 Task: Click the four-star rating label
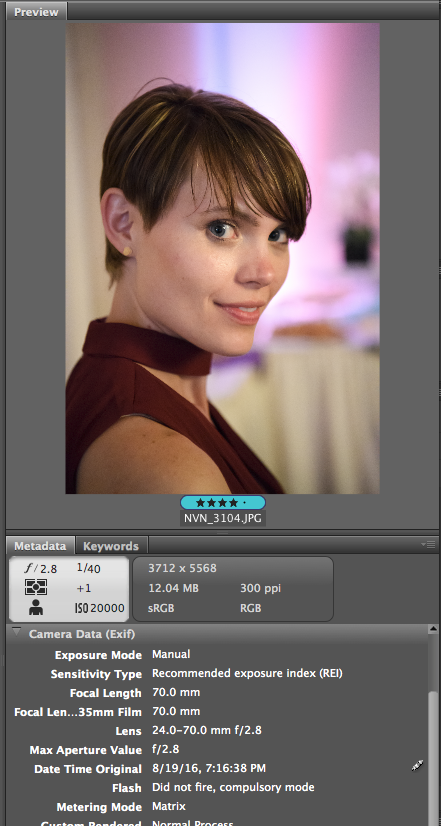click(x=223, y=503)
